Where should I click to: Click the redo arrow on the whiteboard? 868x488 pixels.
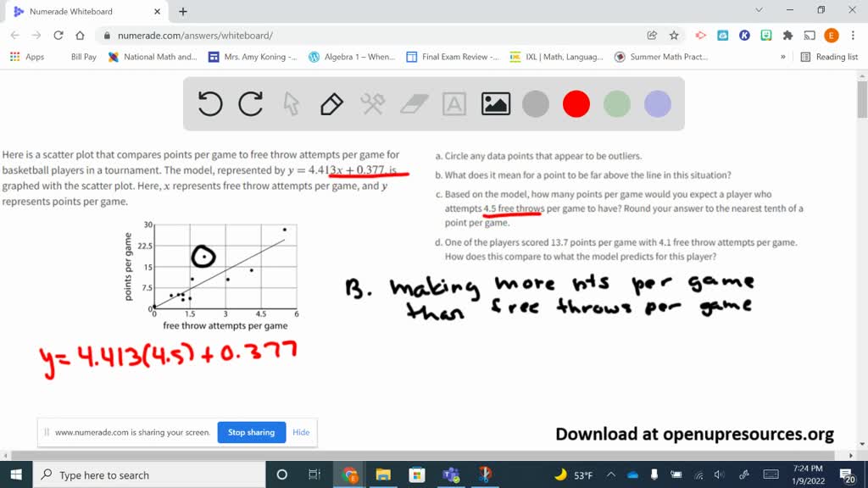pyautogui.click(x=250, y=103)
